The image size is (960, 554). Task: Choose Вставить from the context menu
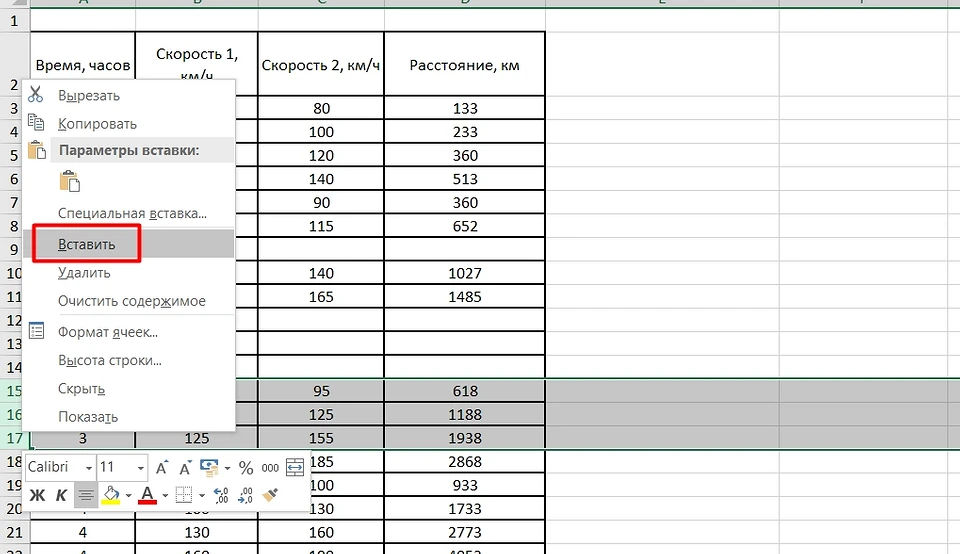point(86,244)
